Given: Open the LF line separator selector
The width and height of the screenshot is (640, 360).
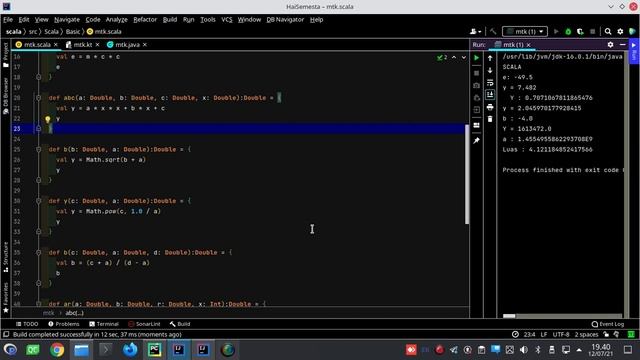Looking at the screenshot, I should coord(544,334).
